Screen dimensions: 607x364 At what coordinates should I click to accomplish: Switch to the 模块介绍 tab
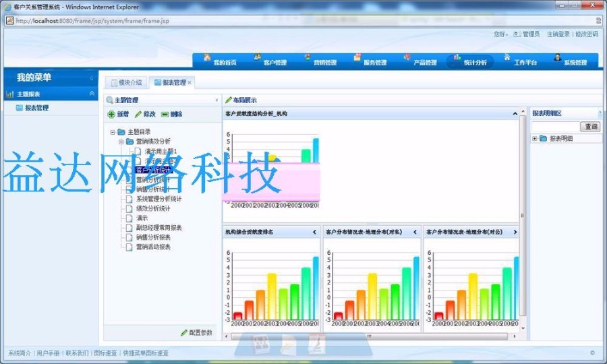(x=127, y=82)
